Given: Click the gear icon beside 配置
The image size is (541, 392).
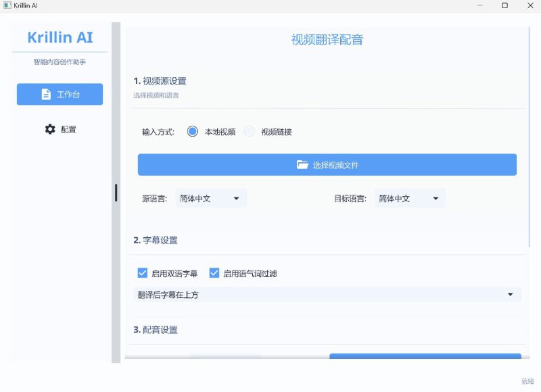Looking at the screenshot, I should [50, 129].
